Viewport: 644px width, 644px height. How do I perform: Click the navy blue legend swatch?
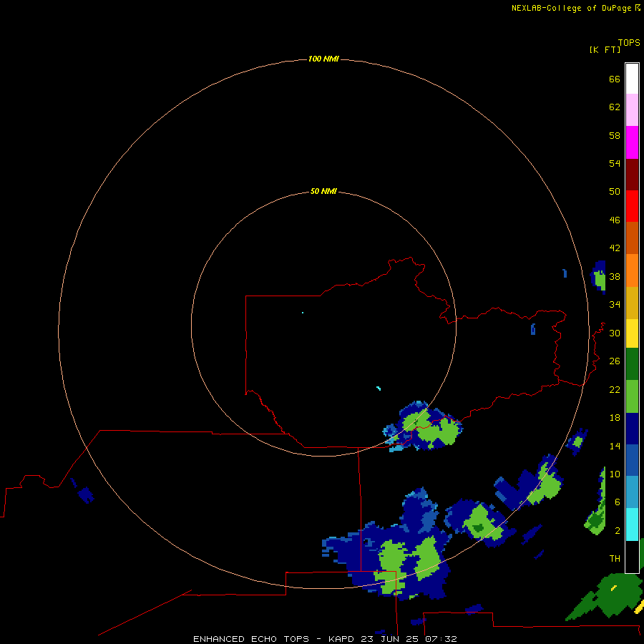tap(632, 429)
